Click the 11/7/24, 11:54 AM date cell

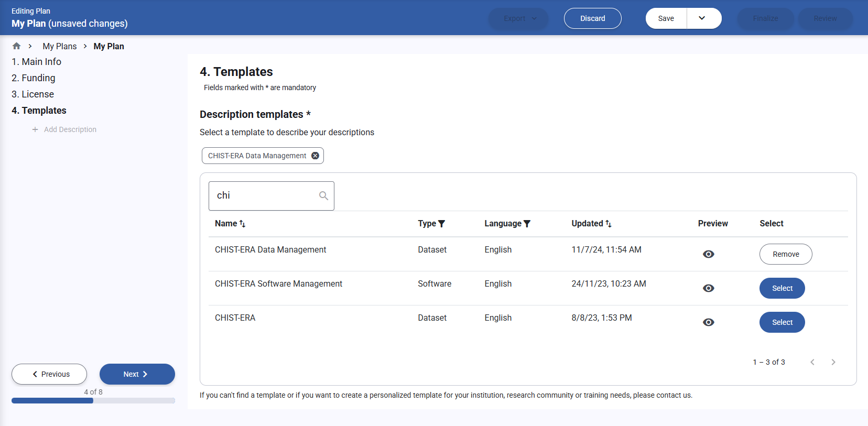(606, 250)
